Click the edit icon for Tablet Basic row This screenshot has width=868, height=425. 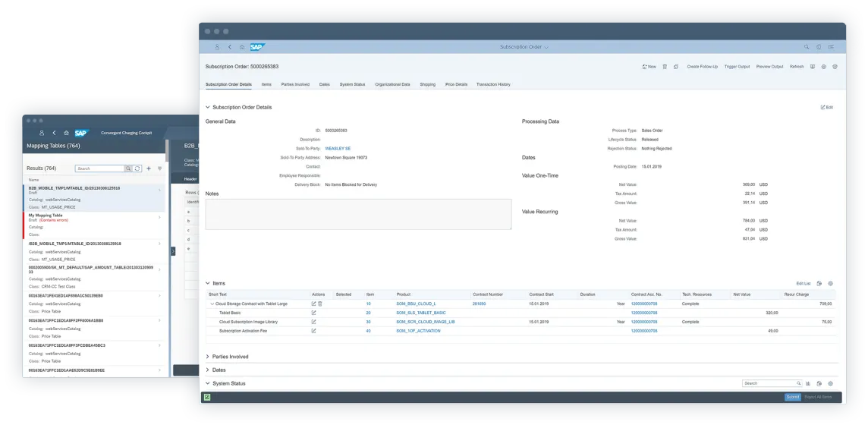(313, 313)
